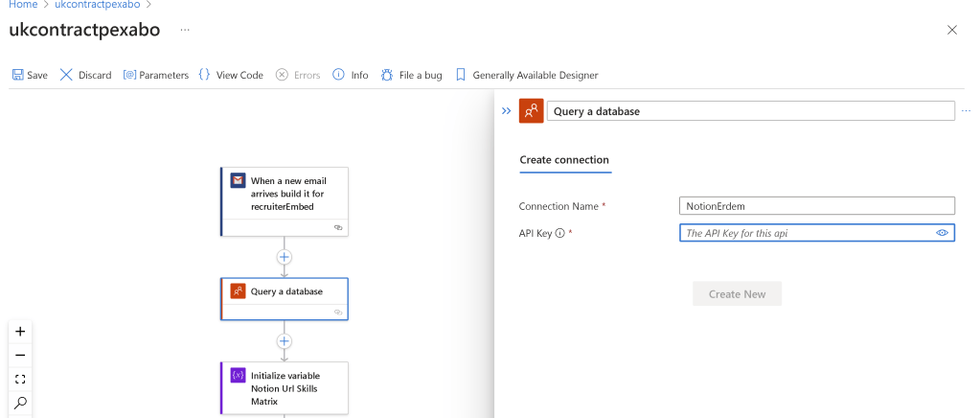The width and height of the screenshot is (980, 418).
Task: Open the Parameters panel
Action: 155,75
